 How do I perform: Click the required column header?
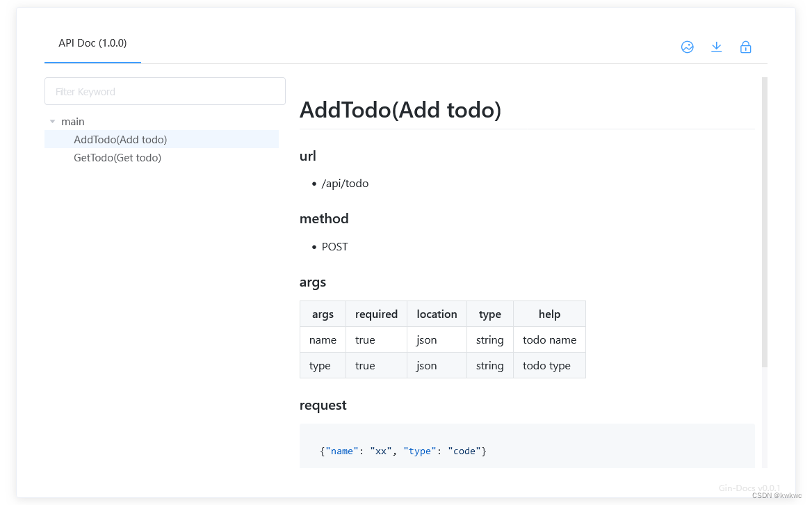(x=377, y=314)
